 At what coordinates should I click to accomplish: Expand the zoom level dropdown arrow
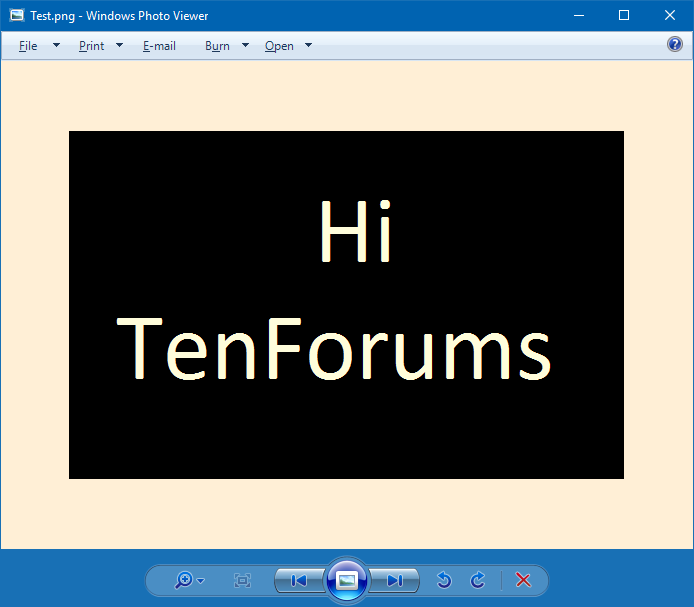[200, 580]
